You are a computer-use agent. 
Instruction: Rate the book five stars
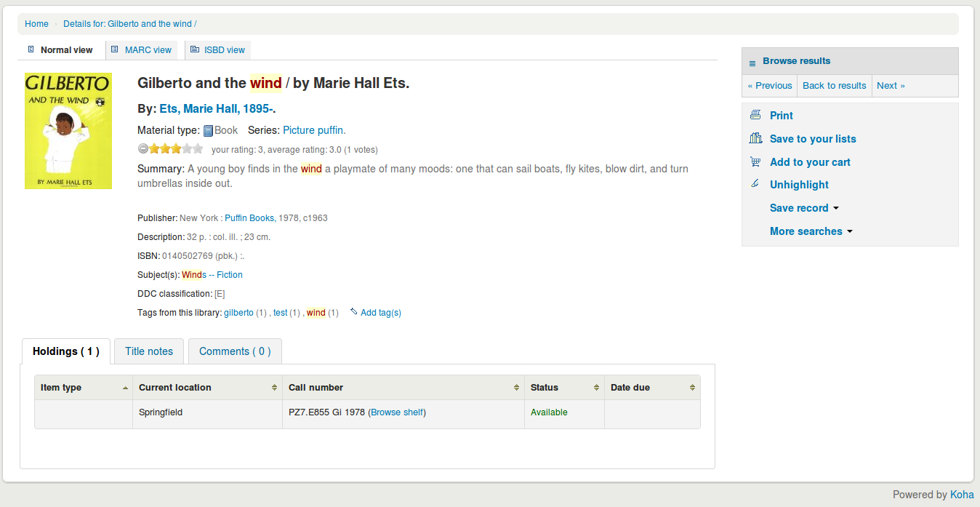[x=198, y=149]
